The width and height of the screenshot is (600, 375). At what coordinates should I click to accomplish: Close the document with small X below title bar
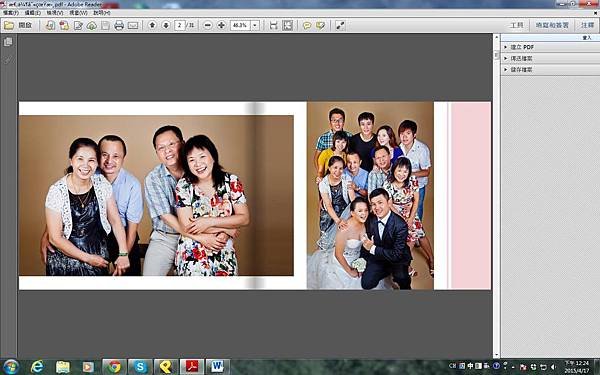click(595, 13)
